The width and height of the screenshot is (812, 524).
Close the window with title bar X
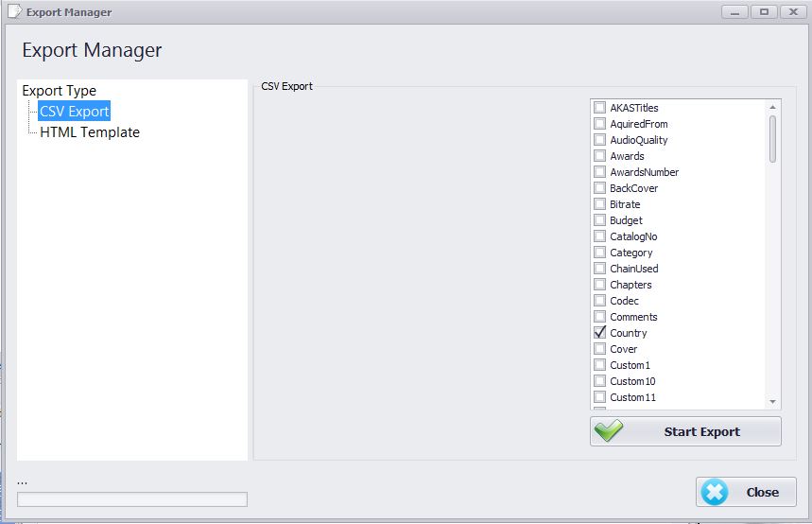pos(792,12)
